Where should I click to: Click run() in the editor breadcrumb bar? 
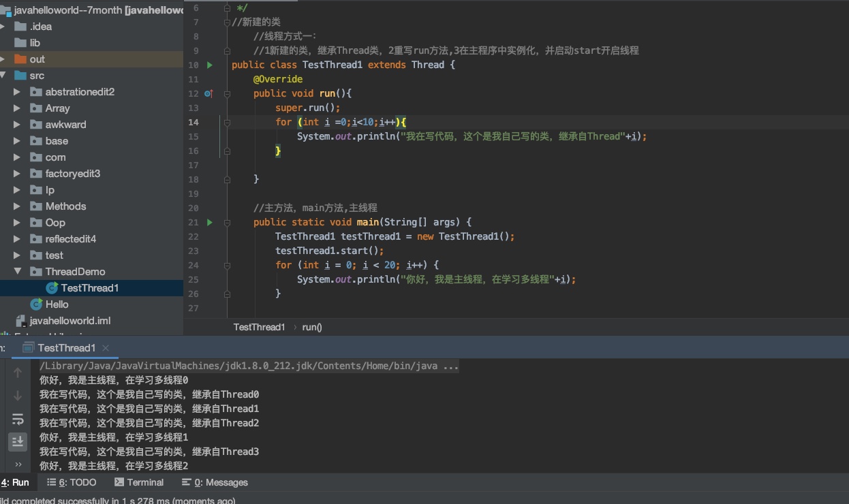pos(311,327)
